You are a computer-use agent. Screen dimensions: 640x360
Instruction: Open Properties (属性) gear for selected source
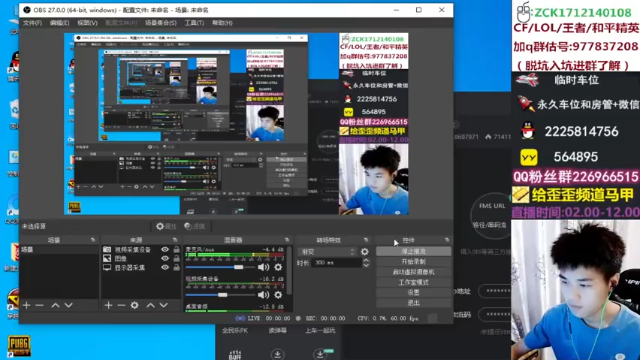(167, 226)
